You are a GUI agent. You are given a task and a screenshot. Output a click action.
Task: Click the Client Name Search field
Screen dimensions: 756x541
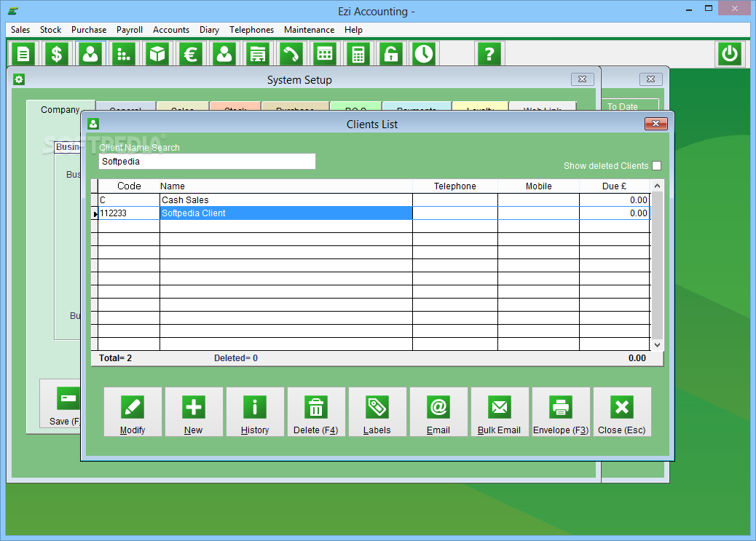[208, 162]
